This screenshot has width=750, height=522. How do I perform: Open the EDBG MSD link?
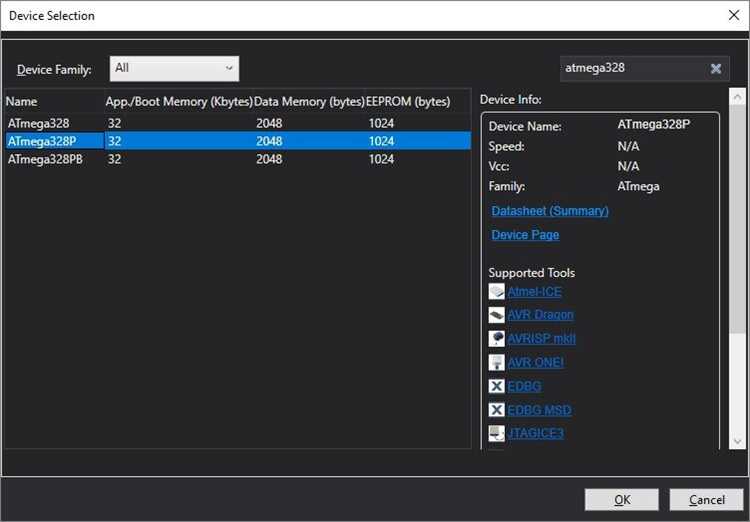[539, 410]
